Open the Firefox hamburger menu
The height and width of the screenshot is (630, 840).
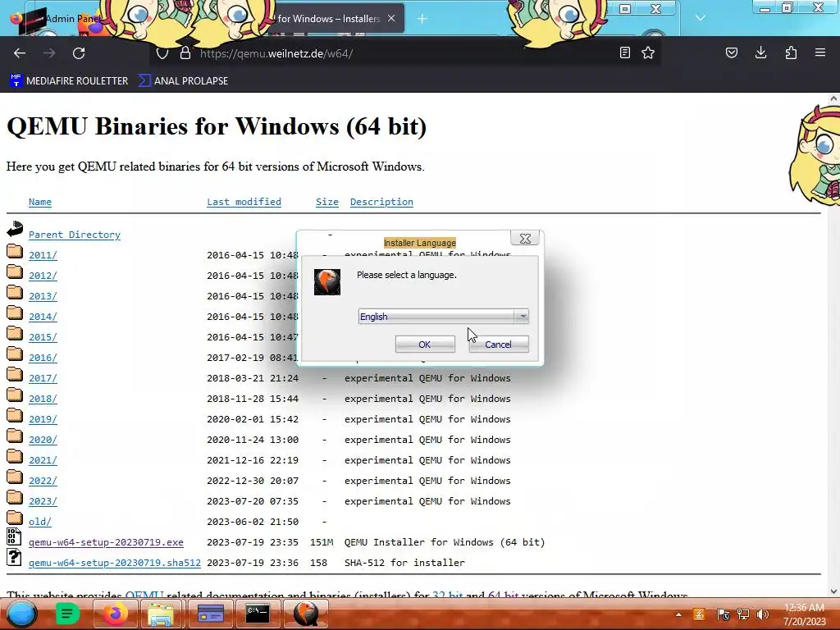tap(820, 52)
